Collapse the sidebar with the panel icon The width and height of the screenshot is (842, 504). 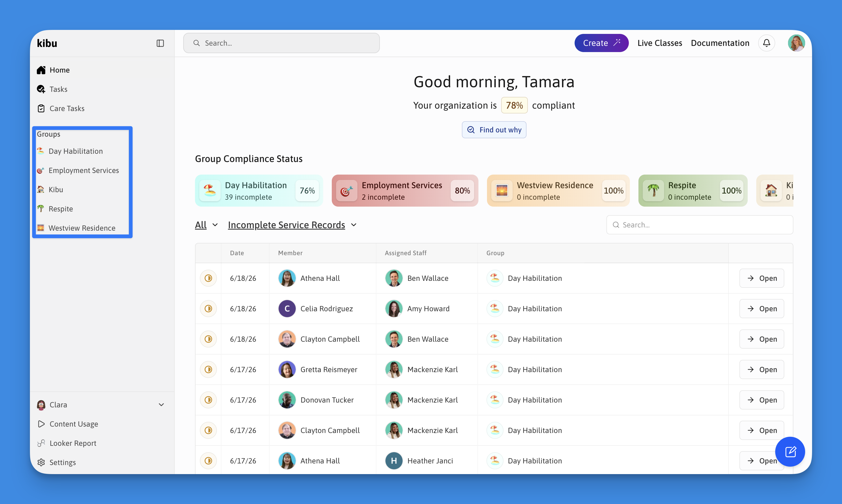pos(160,43)
